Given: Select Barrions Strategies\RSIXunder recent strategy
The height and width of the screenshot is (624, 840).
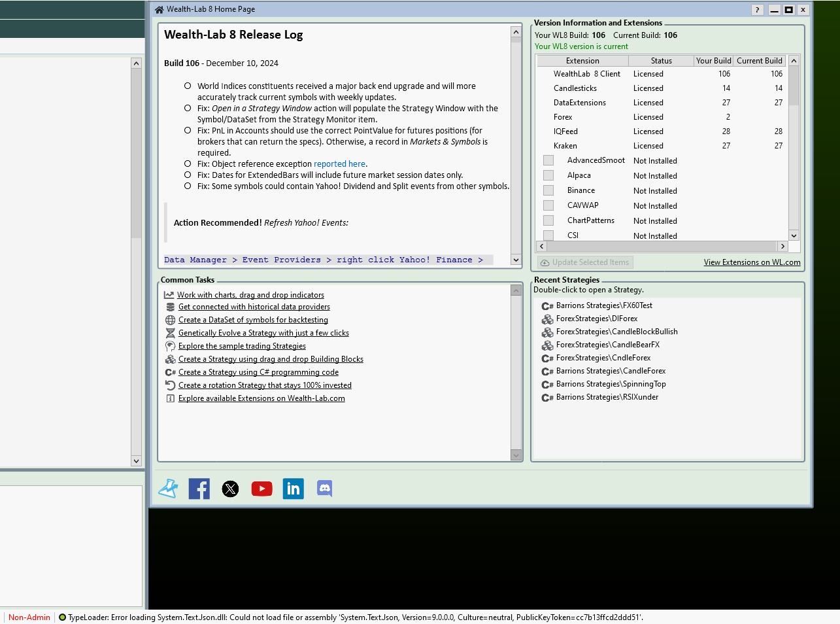Looking at the screenshot, I should click(607, 397).
